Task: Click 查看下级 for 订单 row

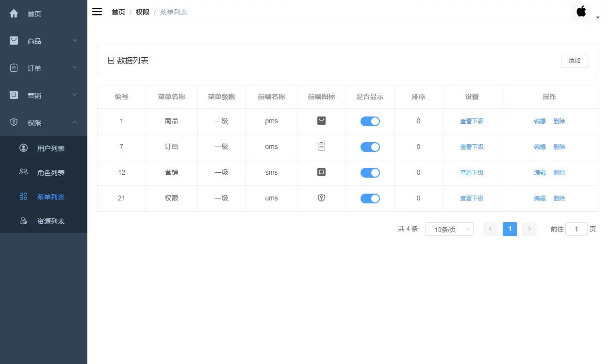Action: click(x=472, y=147)
